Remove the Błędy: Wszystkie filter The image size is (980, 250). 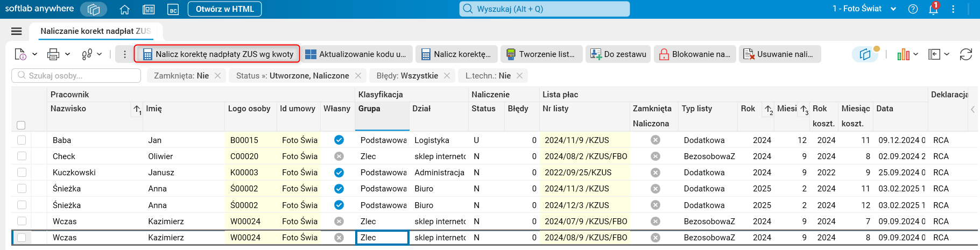point(447,76)
